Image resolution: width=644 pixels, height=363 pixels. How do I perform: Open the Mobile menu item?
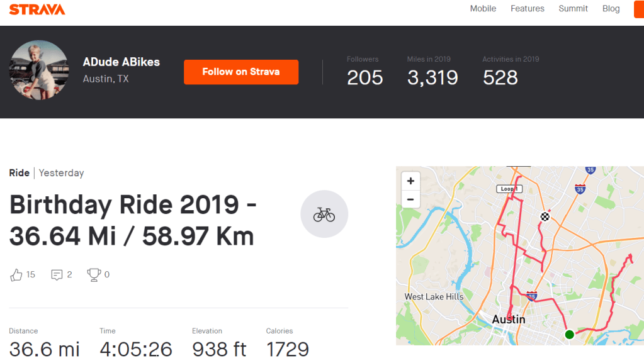483,9
